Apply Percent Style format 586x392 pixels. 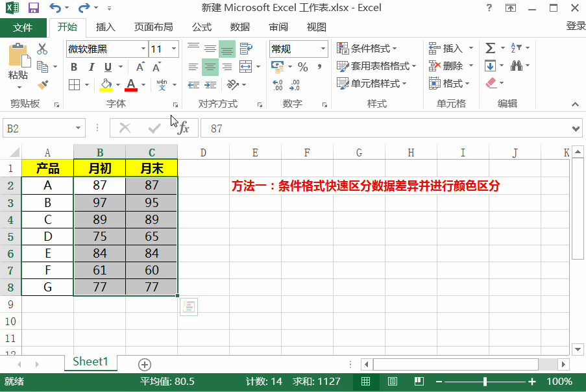[302, 67]
